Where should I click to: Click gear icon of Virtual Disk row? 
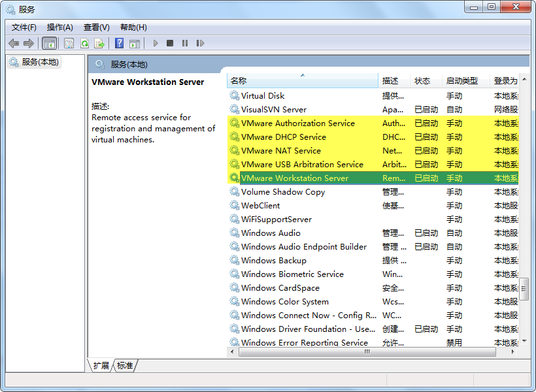(234, 95)
